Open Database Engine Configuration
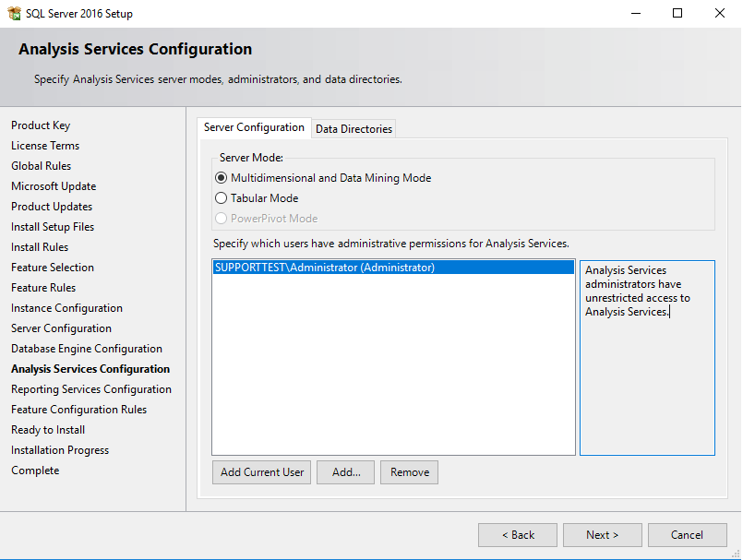The width and height of the screenshot is (743, 560). [x=86, y=348]
